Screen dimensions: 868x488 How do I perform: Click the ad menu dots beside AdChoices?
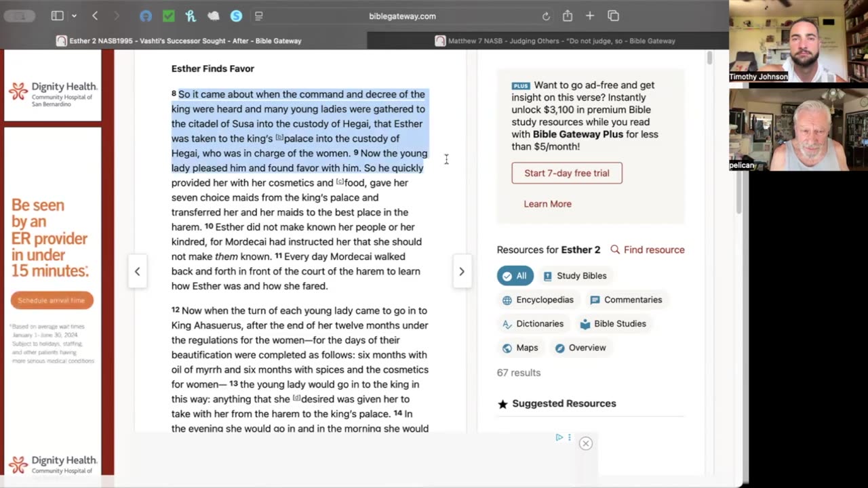pos(569,437)
